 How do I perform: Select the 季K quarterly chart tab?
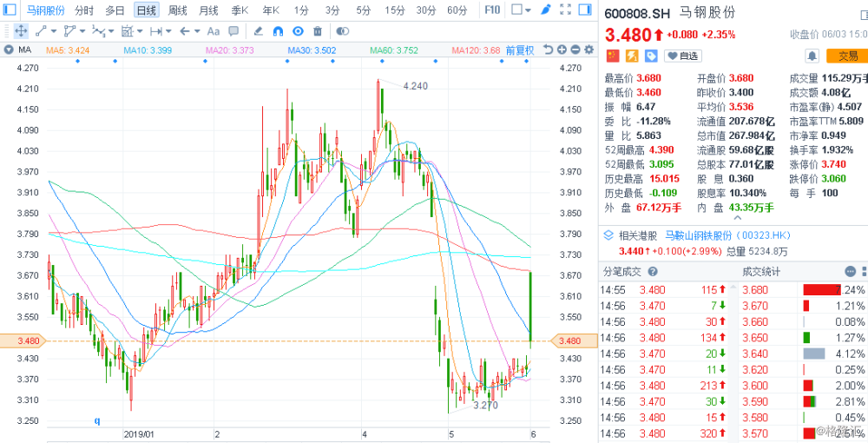240,10
